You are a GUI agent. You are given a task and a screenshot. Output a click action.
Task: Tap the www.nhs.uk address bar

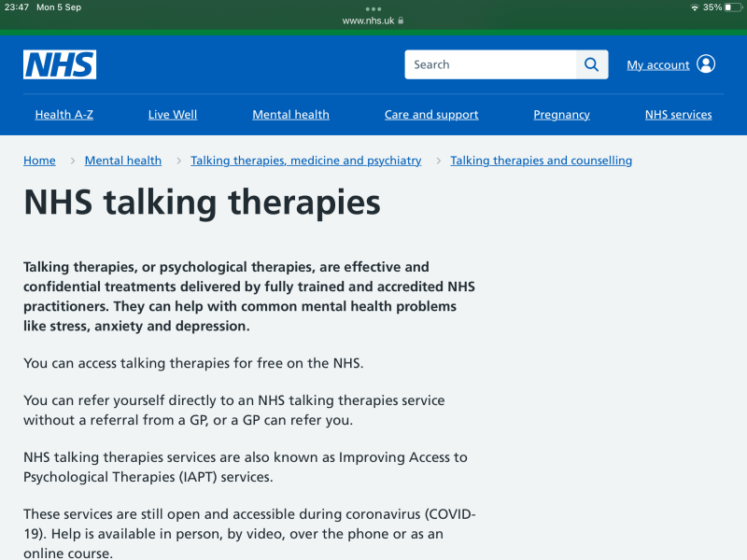[x=373, y=21]
